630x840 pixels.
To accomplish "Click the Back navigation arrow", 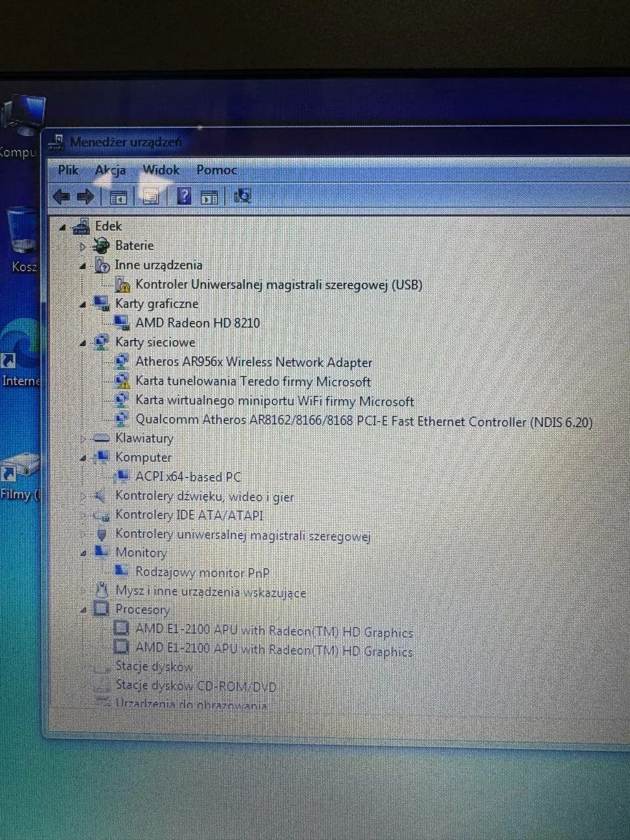I will (62, 196).
